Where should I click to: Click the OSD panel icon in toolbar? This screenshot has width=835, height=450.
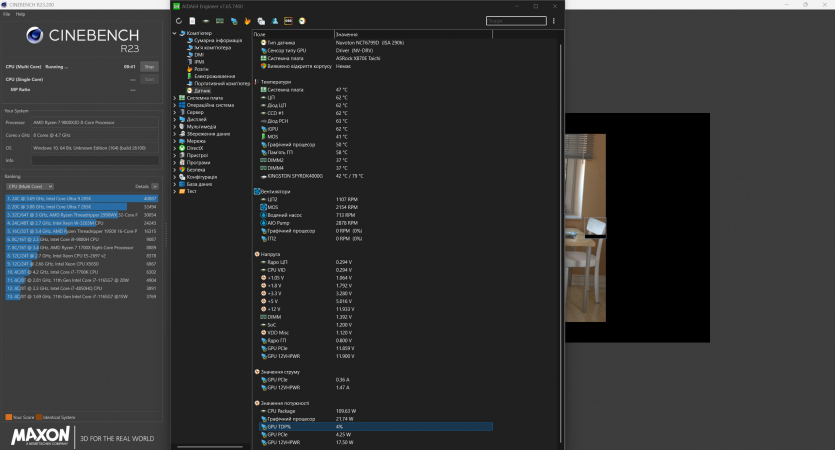[x=288, y=20]
